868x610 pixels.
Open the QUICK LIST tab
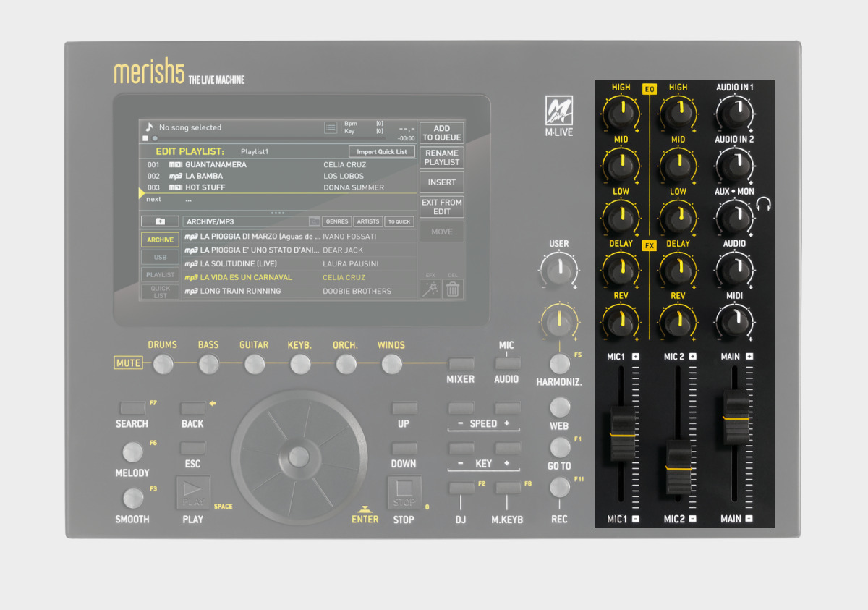point(160,292)
